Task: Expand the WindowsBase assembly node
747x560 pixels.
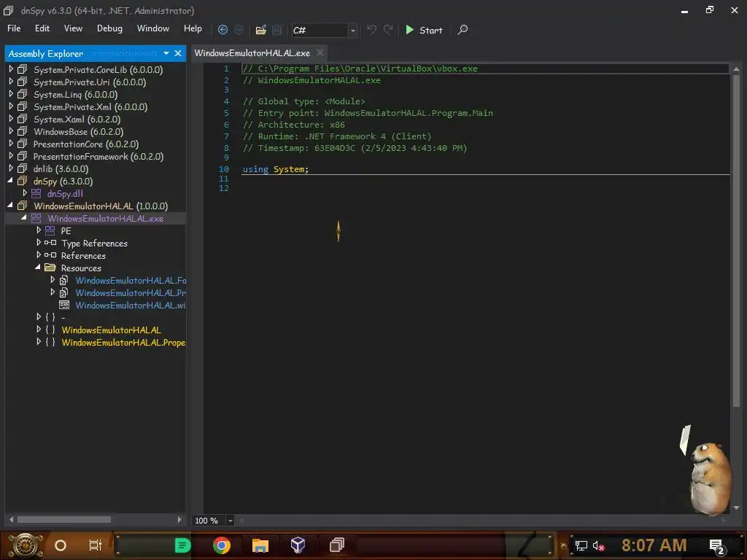Action: [11, 131]
